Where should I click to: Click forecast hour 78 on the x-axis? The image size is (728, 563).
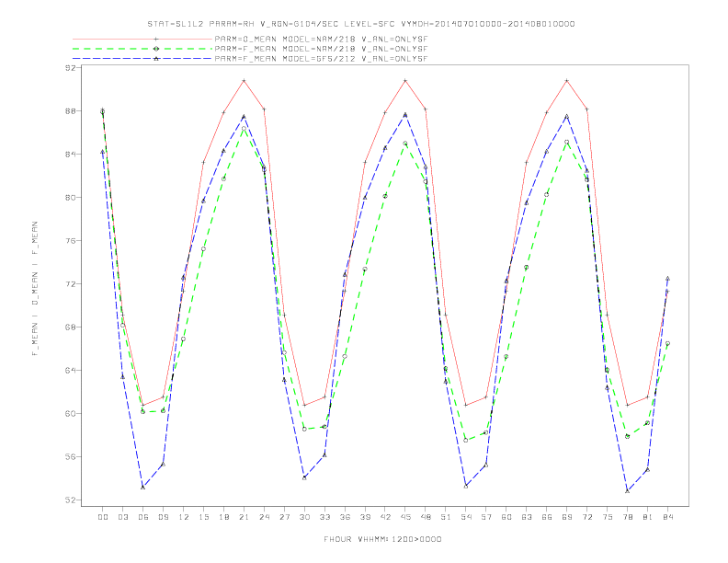click(627, 517)
